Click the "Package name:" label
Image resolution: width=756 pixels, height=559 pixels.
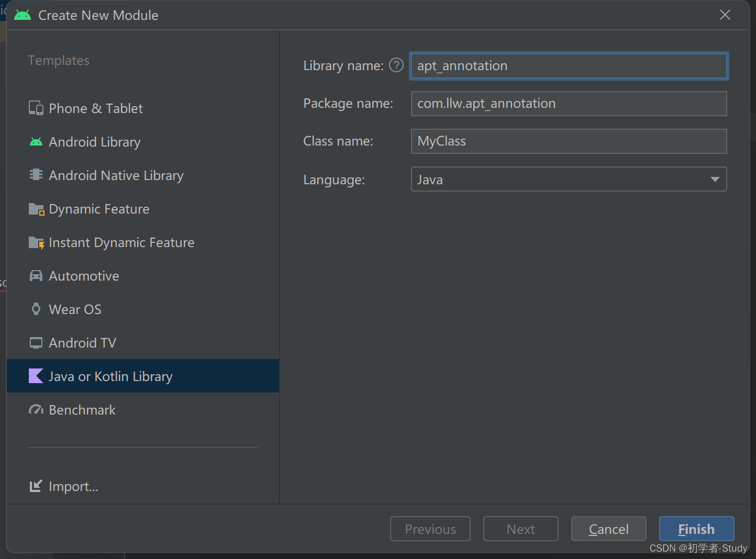tap(348, 103)
